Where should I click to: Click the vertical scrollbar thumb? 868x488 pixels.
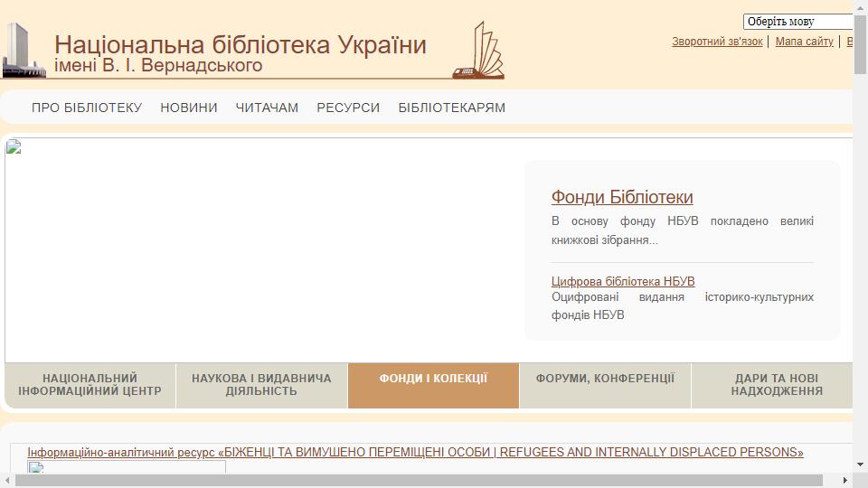click(860, 44)
